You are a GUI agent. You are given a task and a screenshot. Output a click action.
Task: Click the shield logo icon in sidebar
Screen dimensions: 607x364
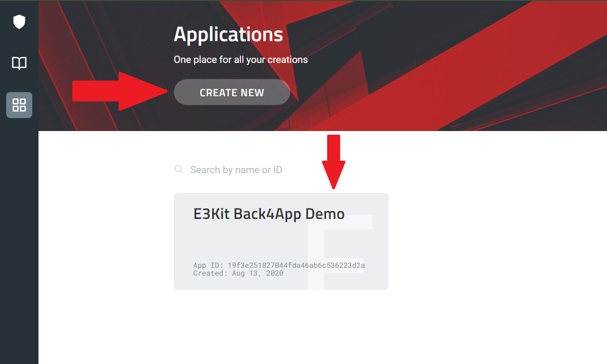[19, 22]
